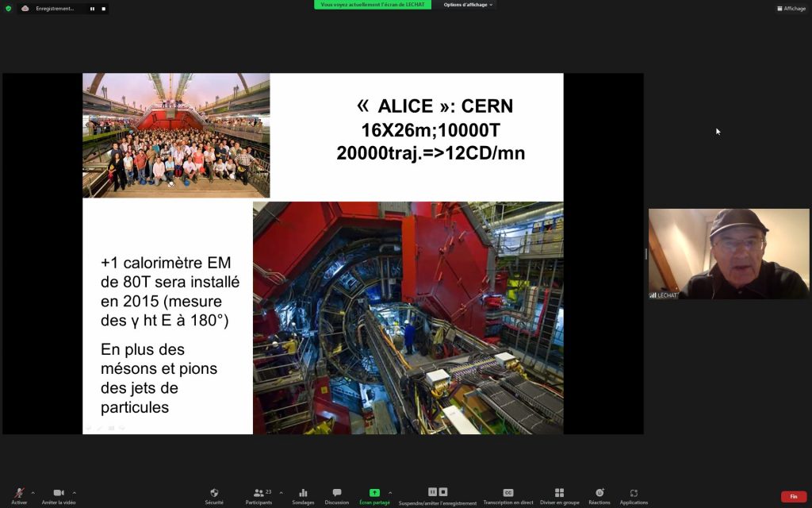Click the slide text "20000traj.=>12CD/mn"
The image size is (812, 508).
click(431, 153)
